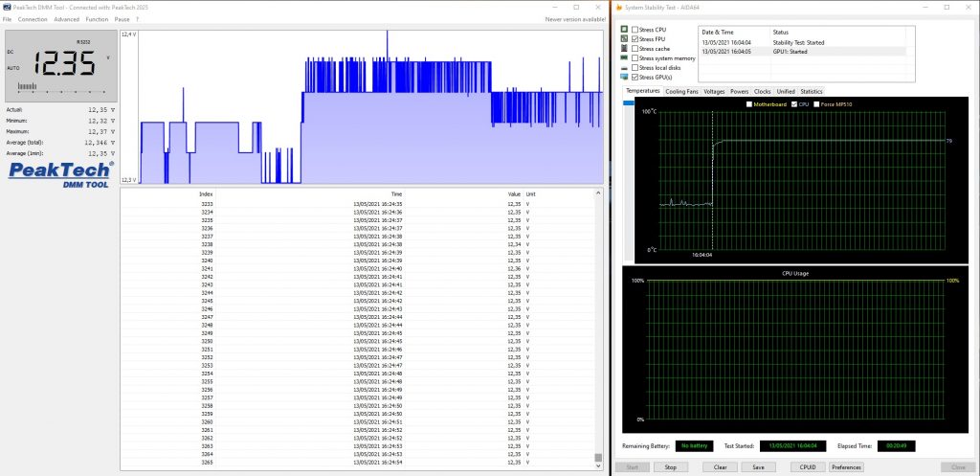Switch to the Voltages tab
This screenshot has width=980, height=476.
[714, 92]
